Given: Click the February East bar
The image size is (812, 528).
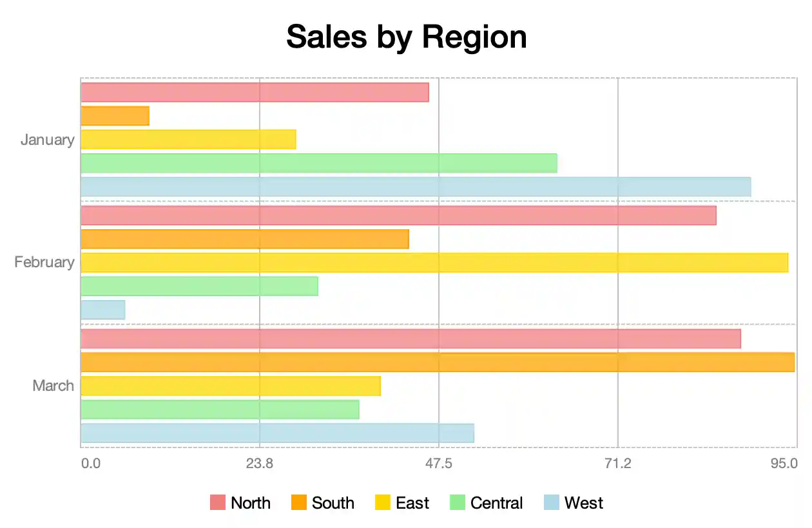Looking at the screenshot, I should [x=434, y=263].
